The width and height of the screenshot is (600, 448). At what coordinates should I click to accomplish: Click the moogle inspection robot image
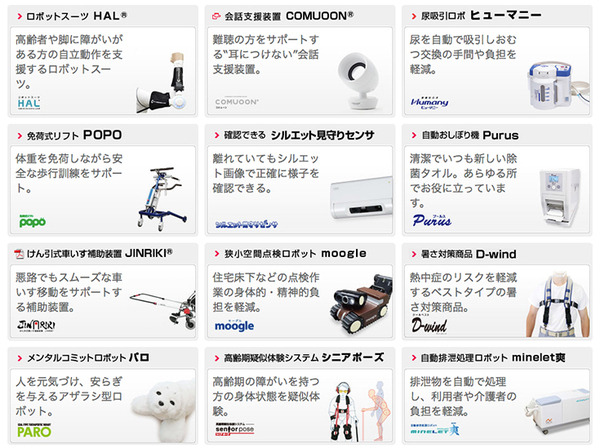pyautogui.click(x=361, y=304)
